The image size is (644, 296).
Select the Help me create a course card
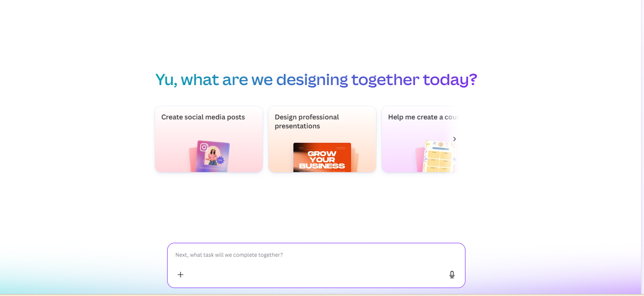[420, 139]
